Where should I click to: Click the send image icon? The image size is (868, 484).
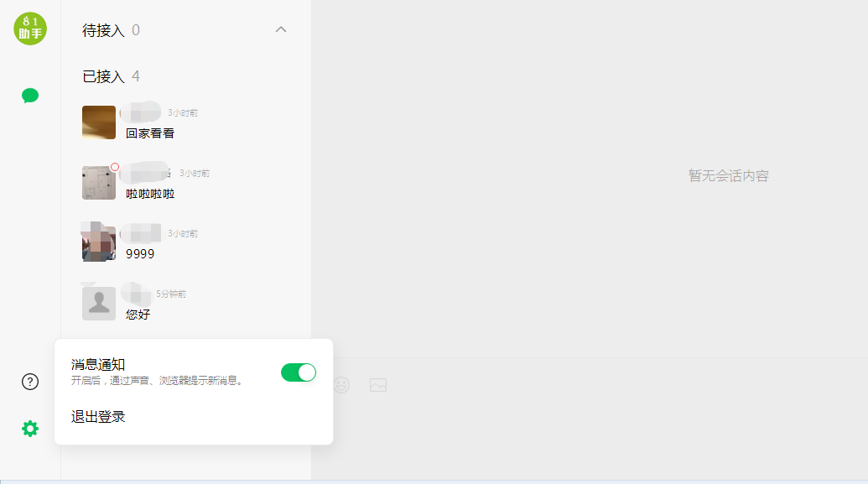378,385
